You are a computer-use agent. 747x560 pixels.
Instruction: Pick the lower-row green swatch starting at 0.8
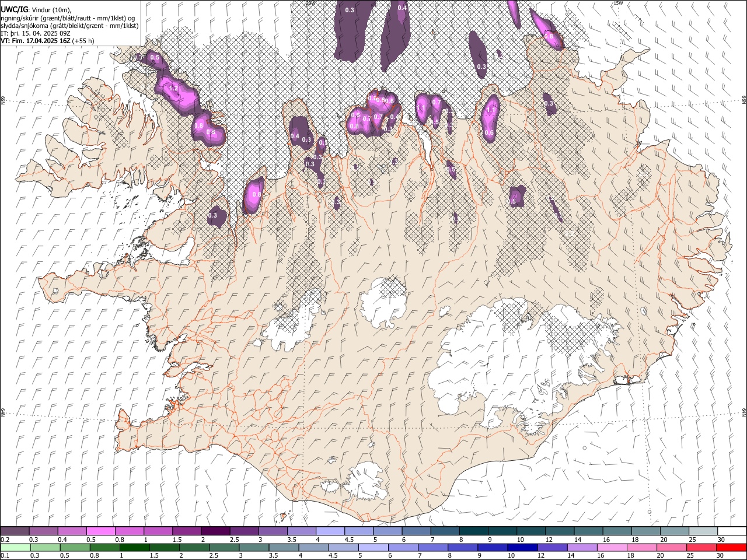105,548
